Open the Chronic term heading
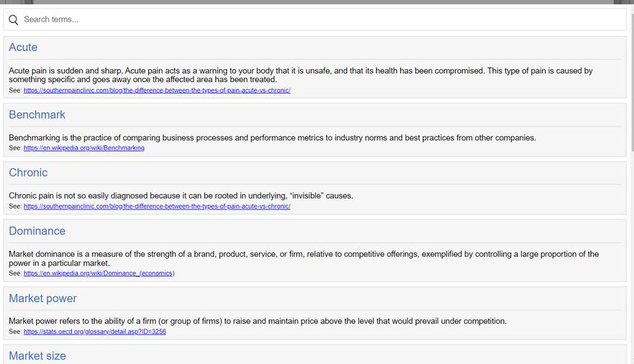The image size is (634, 364). tap(28, 173)
